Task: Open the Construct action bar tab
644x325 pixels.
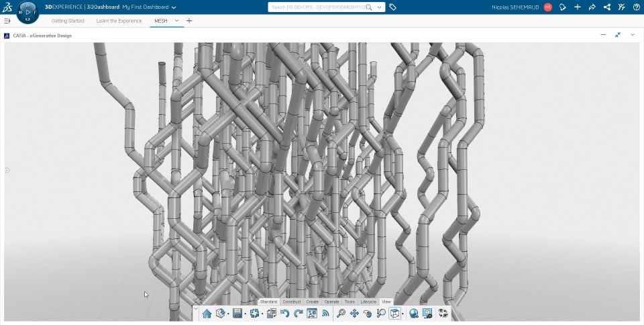Action: click(x=292, y=301)
